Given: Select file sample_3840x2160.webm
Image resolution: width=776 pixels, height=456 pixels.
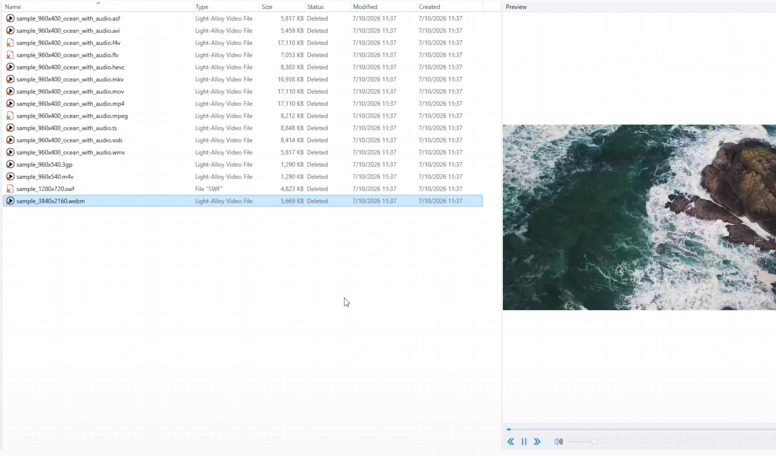Looking at the screenshot, I should (x=50, y=201).
